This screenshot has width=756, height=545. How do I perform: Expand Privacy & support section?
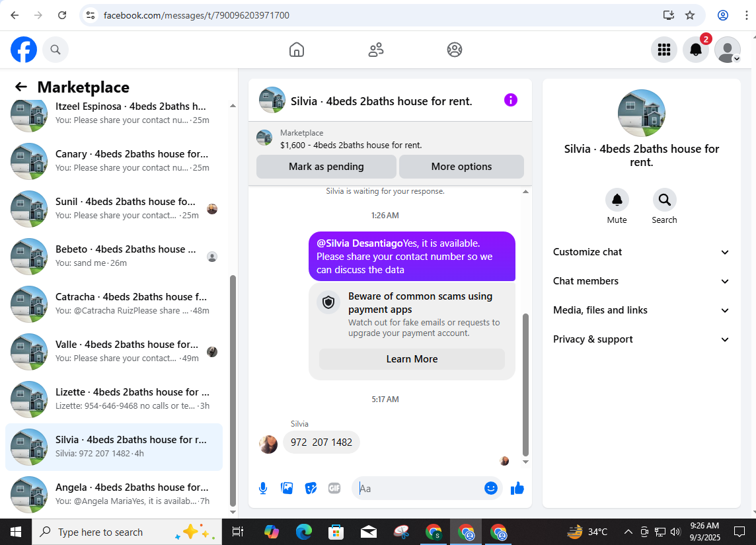[641, 339]
